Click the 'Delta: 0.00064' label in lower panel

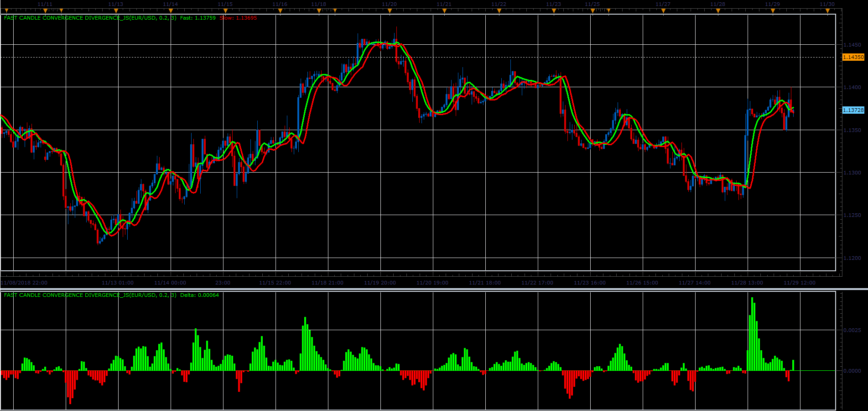tap(199, 295)
